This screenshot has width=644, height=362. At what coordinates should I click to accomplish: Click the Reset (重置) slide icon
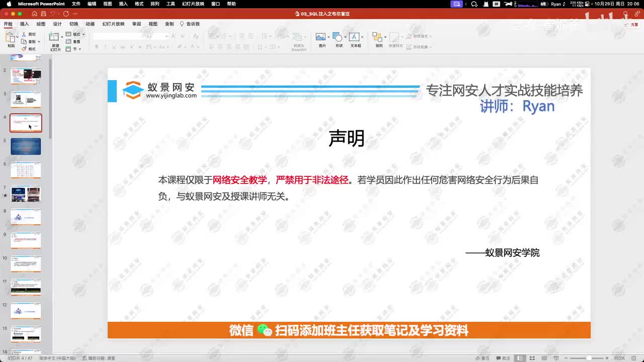pos(69,42)
